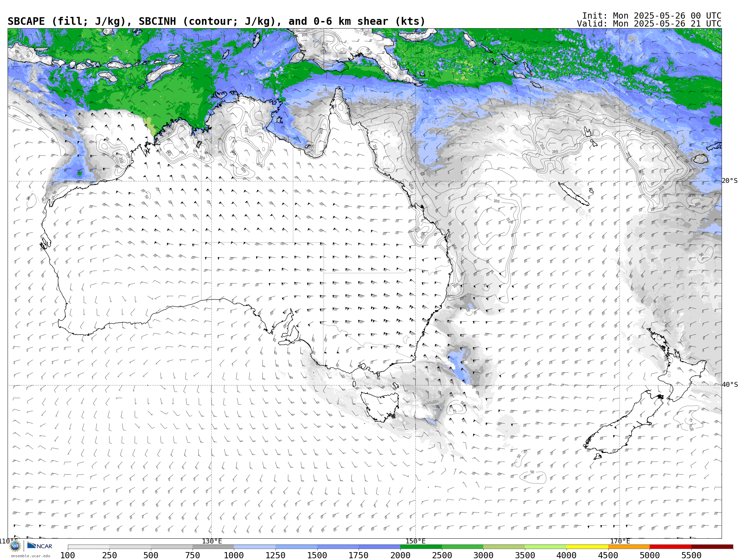Click the dark red colorbar swatch above 5500
Screen dimensions: 744x560
tap(712, 547)
